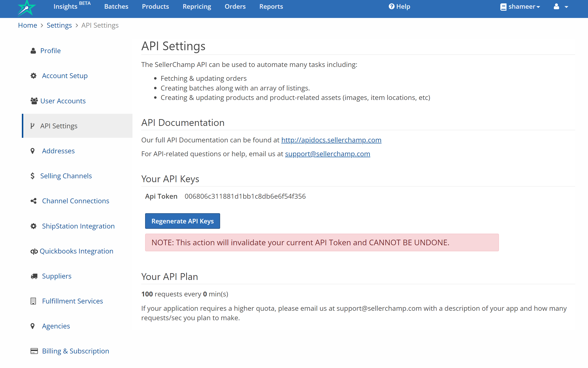Click the Api Token label
Viewport: 588px width, 368px height.
(x=161, y=196)
